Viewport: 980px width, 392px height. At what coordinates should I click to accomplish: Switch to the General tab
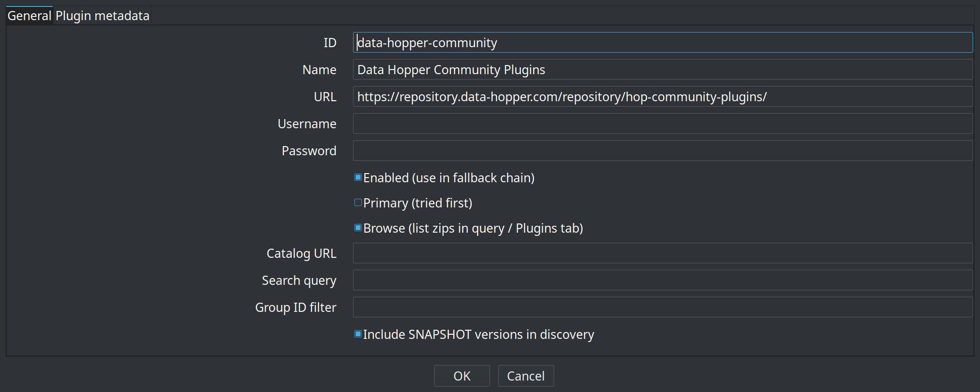click(x=30, y=16)
